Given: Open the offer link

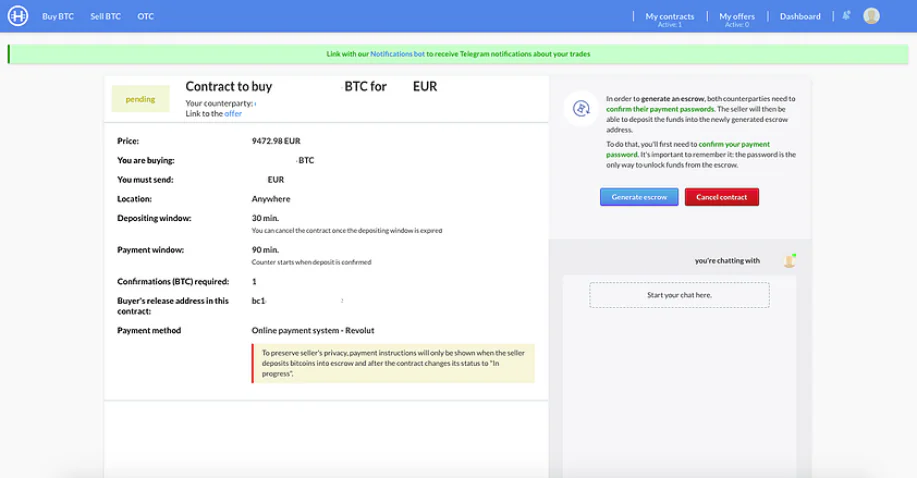Looking at the screenshot, I should point(233,114).
